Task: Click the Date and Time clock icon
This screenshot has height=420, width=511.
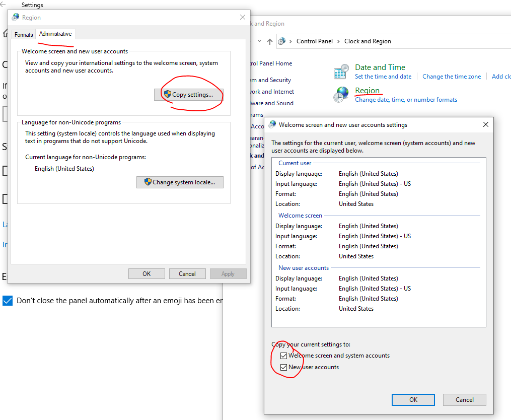Action: coord(341,72)
